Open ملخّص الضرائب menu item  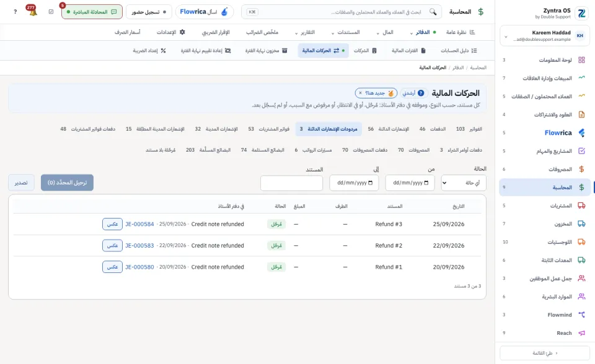coord(262,32)
